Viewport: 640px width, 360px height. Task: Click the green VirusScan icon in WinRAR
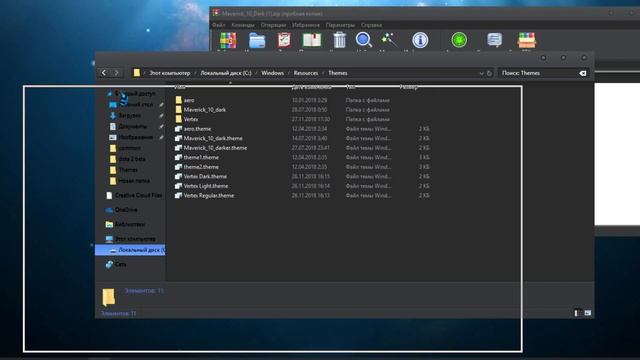tap(459, 40)
